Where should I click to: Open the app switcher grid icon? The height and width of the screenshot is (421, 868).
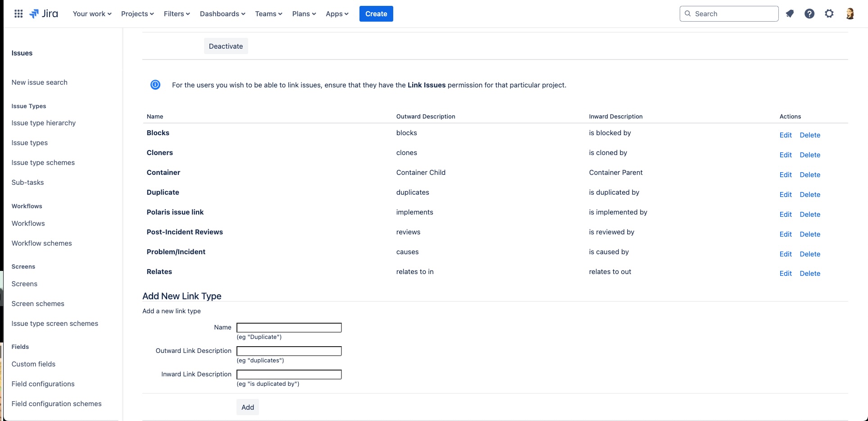pyautogui.click(x=18, y=14)
